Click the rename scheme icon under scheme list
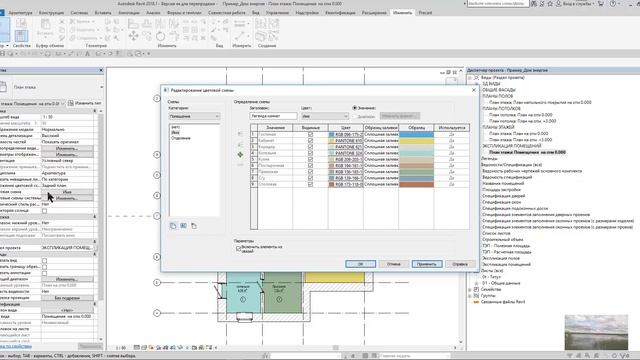The width and height of the screenshot is (640, 360). point(183,226)
